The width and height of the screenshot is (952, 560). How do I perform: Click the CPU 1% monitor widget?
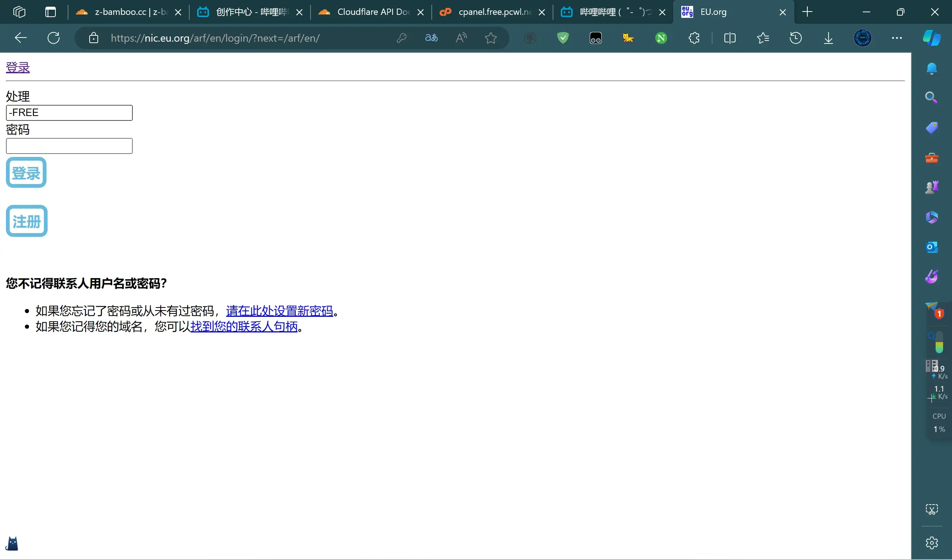tap(939, 423)
